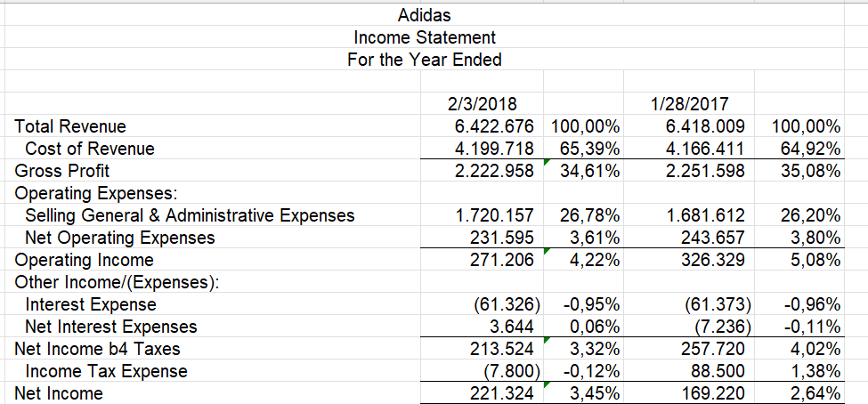
Task: Select the 169.220 net income cell
Action: pyautogui.click(x=712, y=393)
